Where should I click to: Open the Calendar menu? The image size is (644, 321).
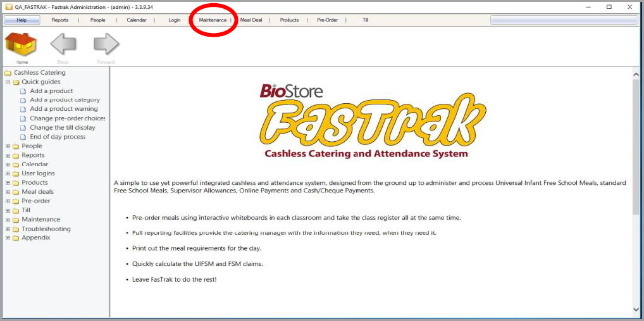coord(137,20)
